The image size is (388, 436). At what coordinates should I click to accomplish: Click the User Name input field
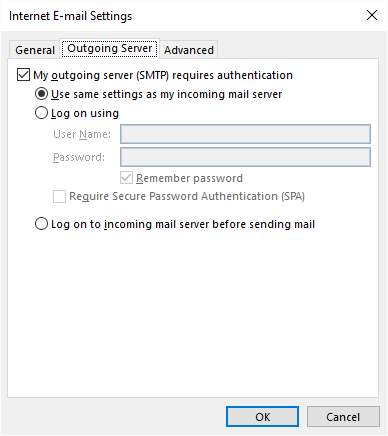(x=245, y=134)
